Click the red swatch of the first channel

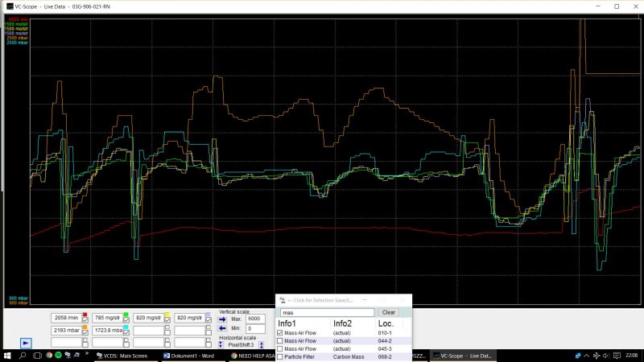[x=84, y=312]
